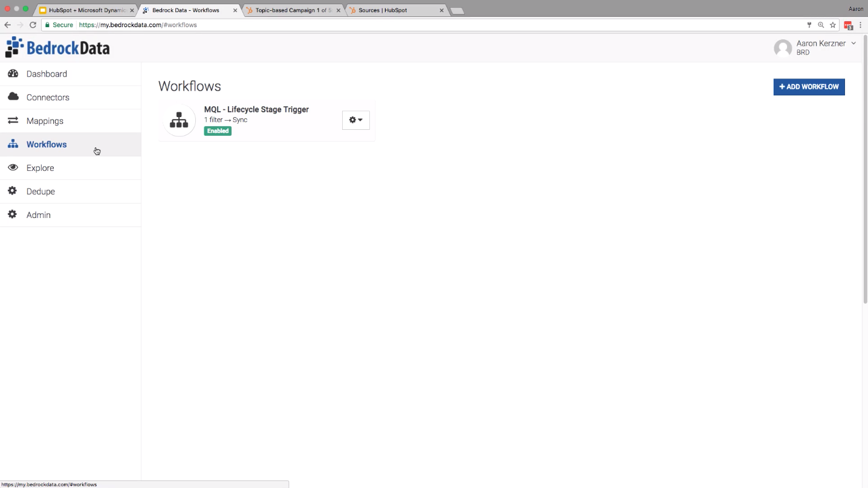Click the MQL workflow hierarchy icon
The image size is (868, 488).
[x=179, y=120]
